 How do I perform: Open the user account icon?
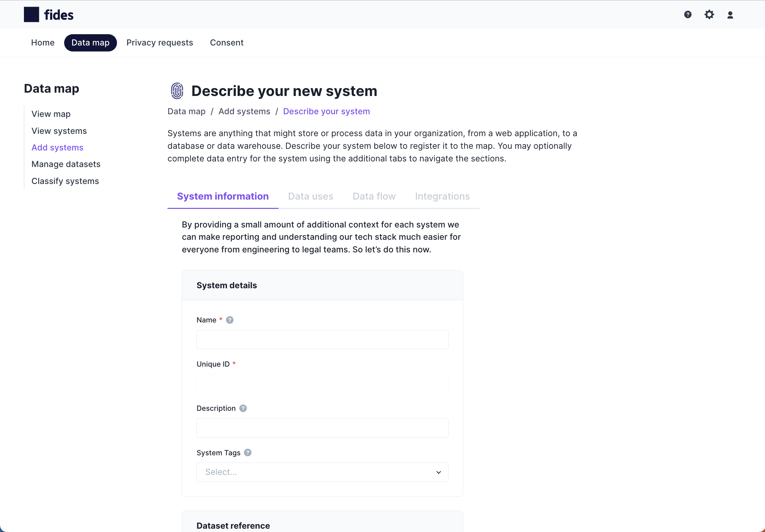tap(730, 15)
